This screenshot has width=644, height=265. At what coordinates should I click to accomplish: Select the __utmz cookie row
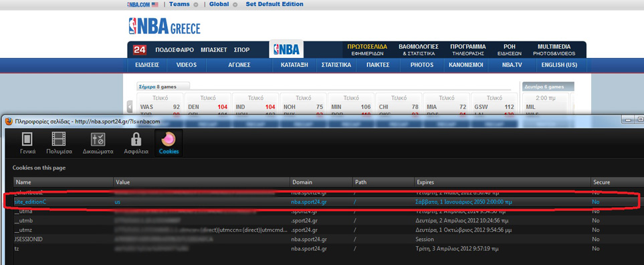328,230
